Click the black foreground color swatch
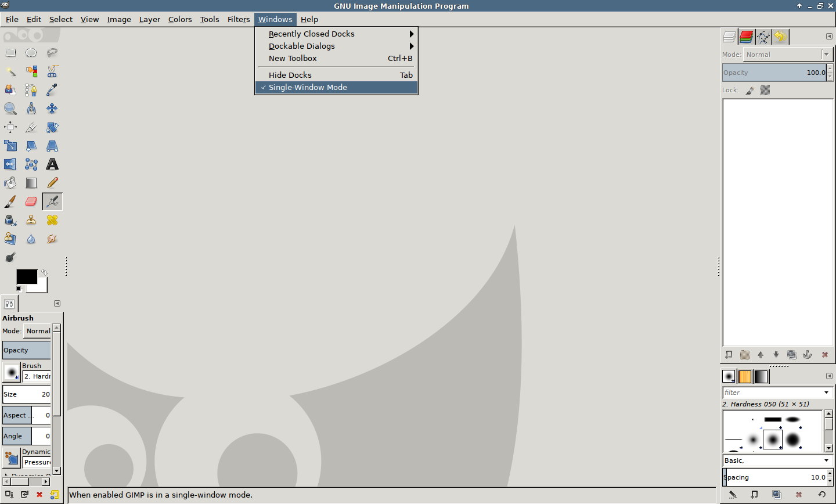 coord(26,276)
